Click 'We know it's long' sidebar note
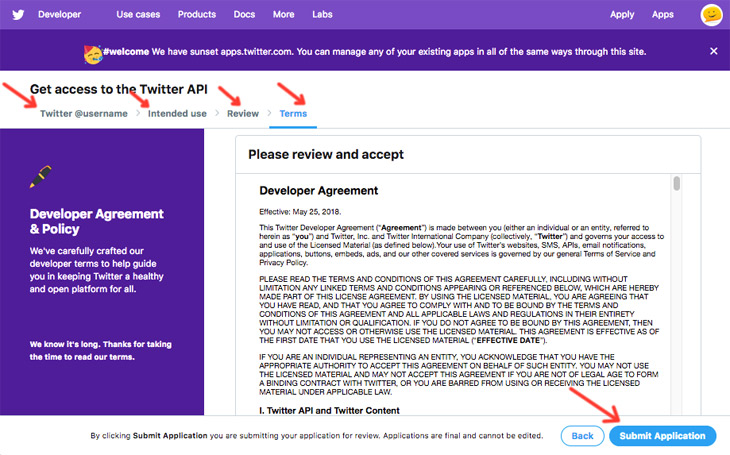Viewport: 730px width, 455px height. coord(101,351)
